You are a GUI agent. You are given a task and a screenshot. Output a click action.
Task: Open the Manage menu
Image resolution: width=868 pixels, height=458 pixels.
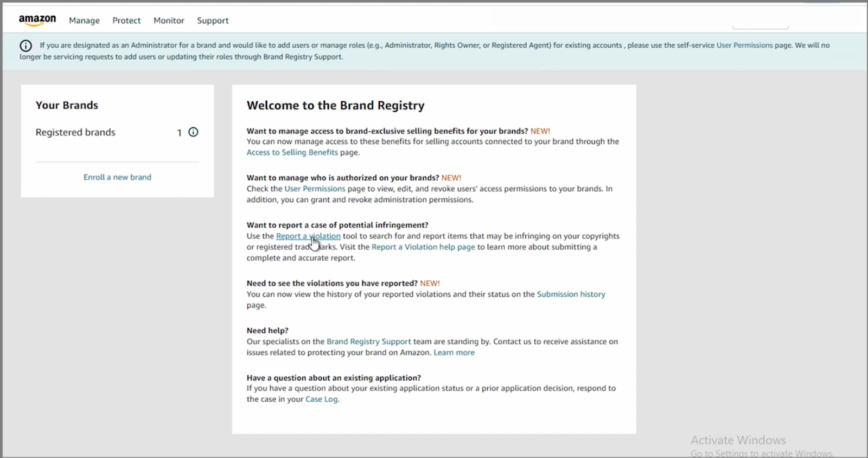click(84, 21)
